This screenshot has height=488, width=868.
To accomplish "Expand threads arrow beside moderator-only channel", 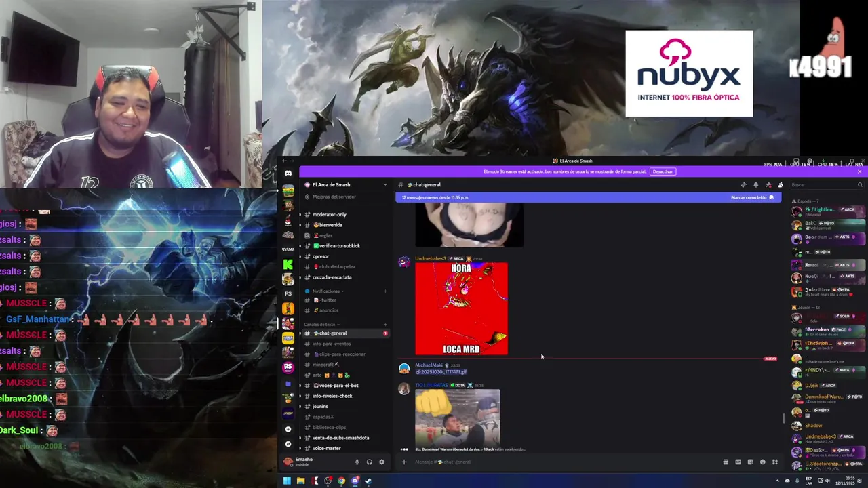I will tap(300, 214).
